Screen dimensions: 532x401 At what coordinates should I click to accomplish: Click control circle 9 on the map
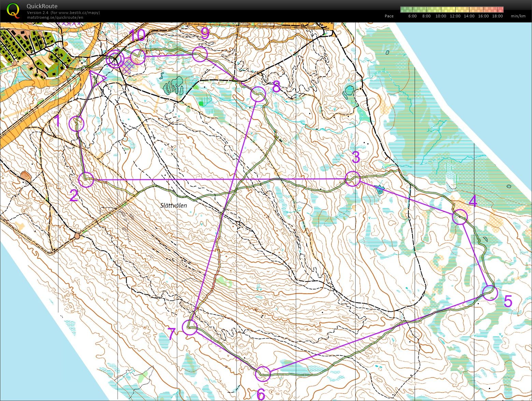(x=200, y=55)
